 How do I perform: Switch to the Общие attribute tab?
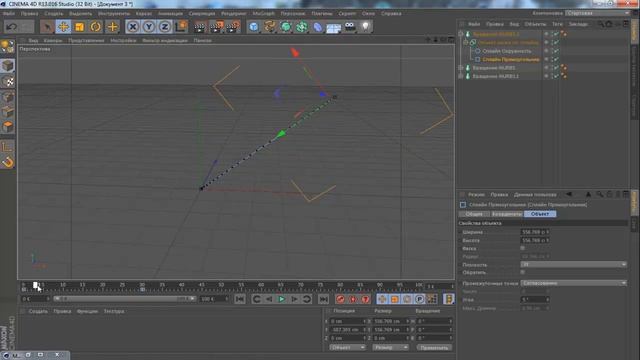click(474, 214)
